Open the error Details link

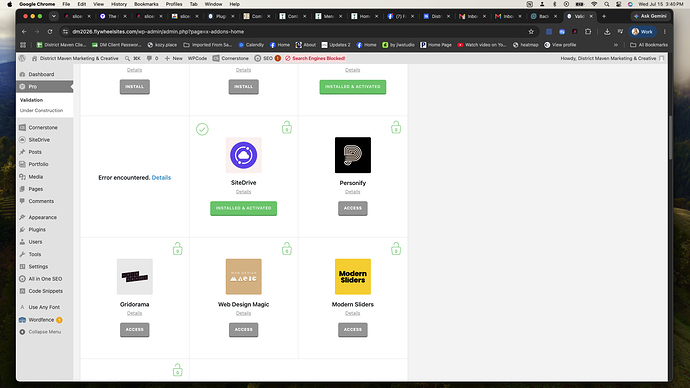pos(161,178)
